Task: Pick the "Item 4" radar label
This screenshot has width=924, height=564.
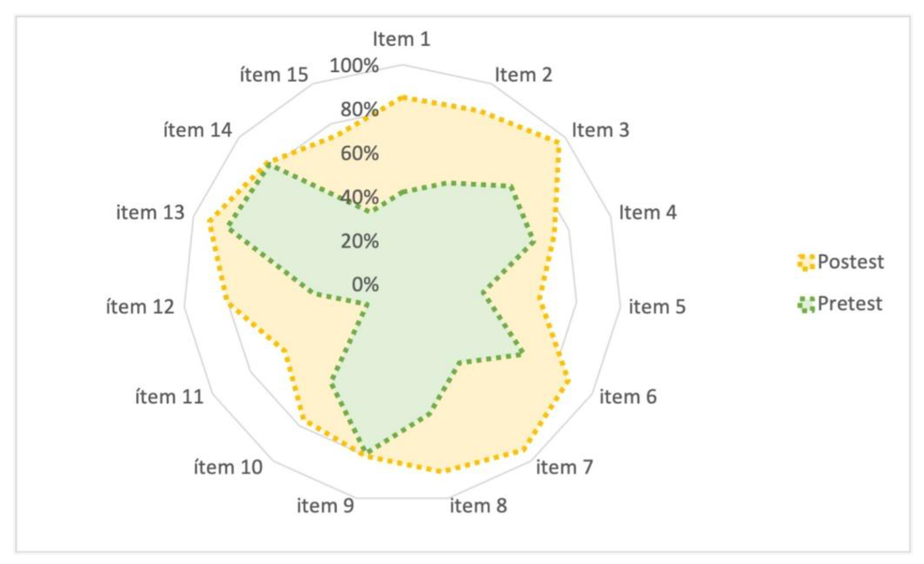Action: (x=647, y=213)
